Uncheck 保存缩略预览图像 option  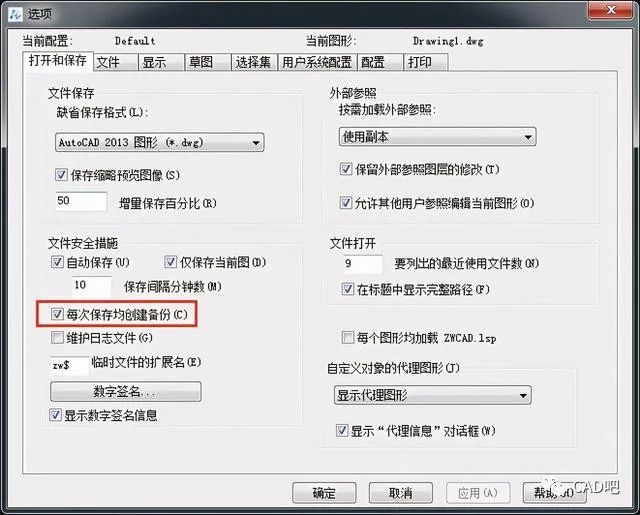click(x=61, y=175)
